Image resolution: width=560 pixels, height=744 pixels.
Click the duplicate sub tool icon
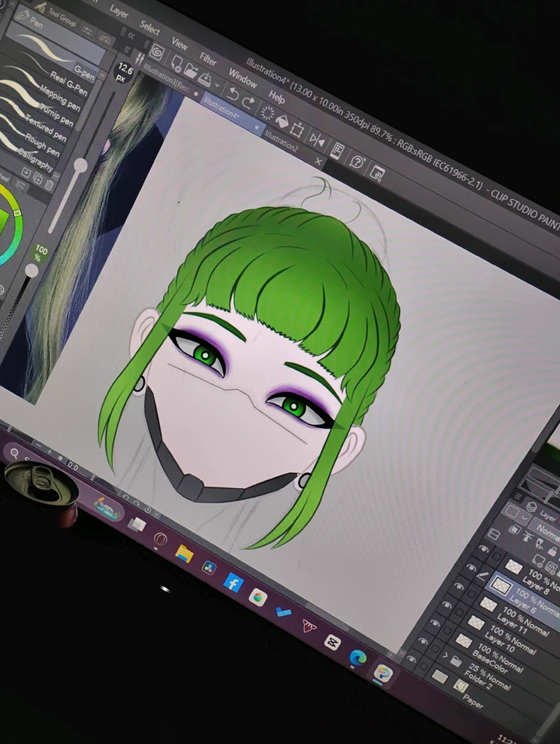click(x=38, y=179)
